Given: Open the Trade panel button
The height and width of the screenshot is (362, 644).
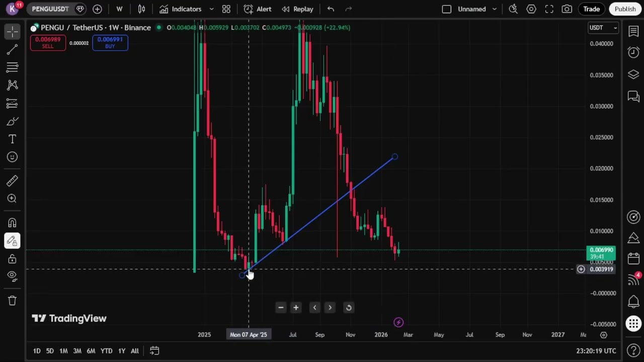Looking at the screenshot, I should 592,9.
